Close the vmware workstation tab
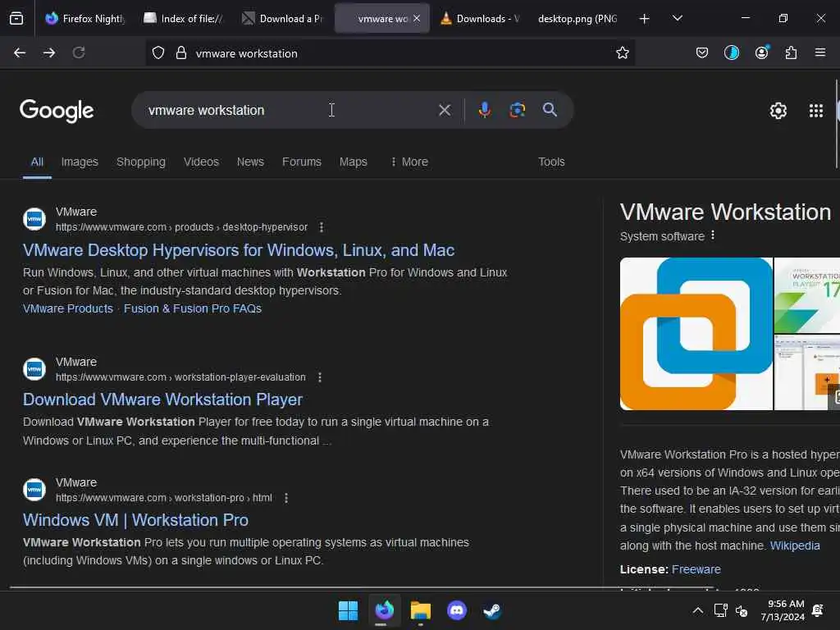Screen dimensions: 840x630 coord(417,19)
